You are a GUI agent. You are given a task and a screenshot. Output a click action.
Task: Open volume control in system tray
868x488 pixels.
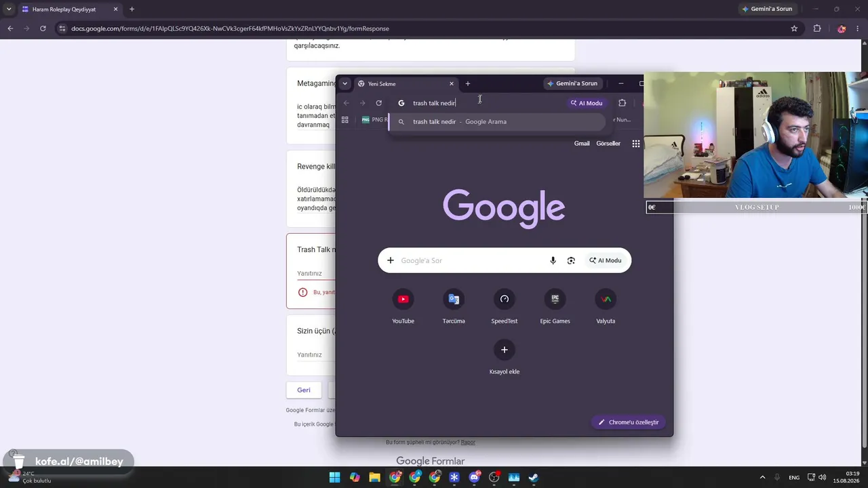[x=822, y=477]
